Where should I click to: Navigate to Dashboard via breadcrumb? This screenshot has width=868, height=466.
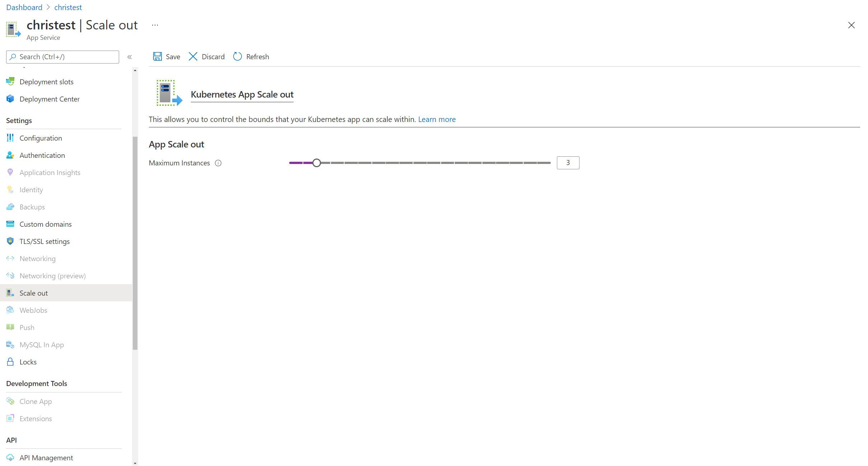pyautogui.click(x=24, y=7)
